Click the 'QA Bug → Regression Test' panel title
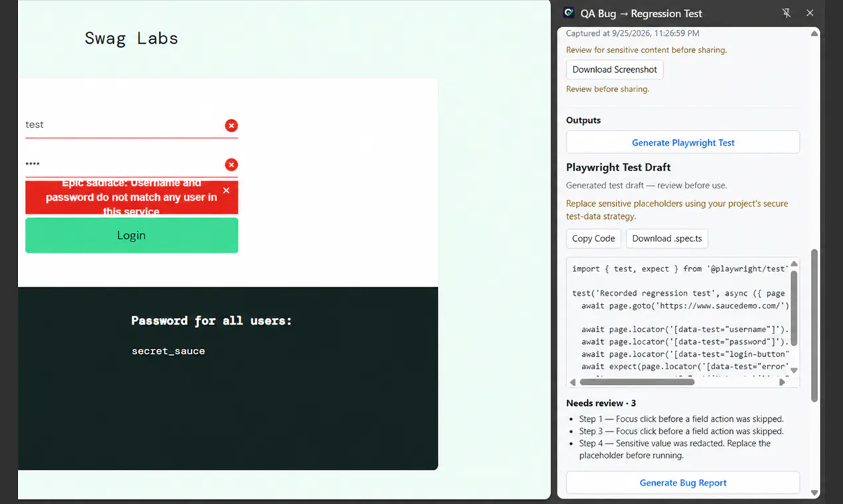843x504 pixels. pyautogui.click(x=641, y=13)
